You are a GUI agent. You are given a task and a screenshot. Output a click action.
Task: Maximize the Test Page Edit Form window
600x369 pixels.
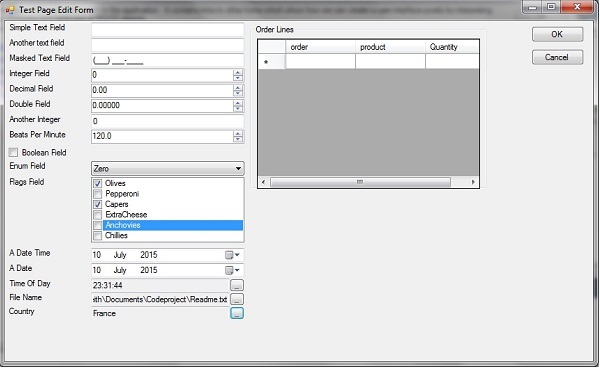pyautogui.click(x=551, y=7)
